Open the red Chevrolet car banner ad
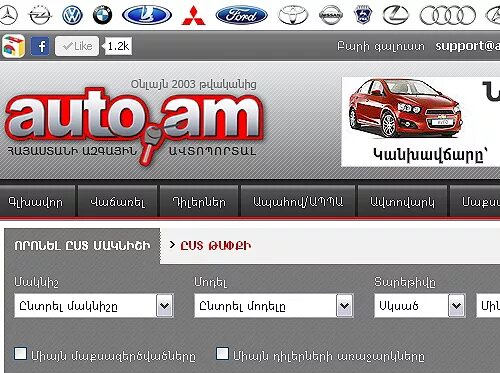The width and height of the screenshot is (500, 373). tap(421, 121)
